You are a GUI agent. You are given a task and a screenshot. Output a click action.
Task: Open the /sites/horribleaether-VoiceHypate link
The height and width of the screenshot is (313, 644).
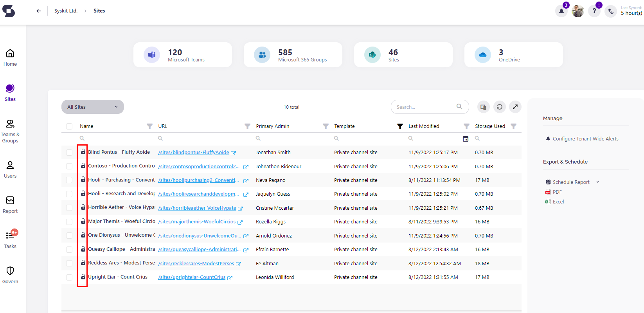197,208
